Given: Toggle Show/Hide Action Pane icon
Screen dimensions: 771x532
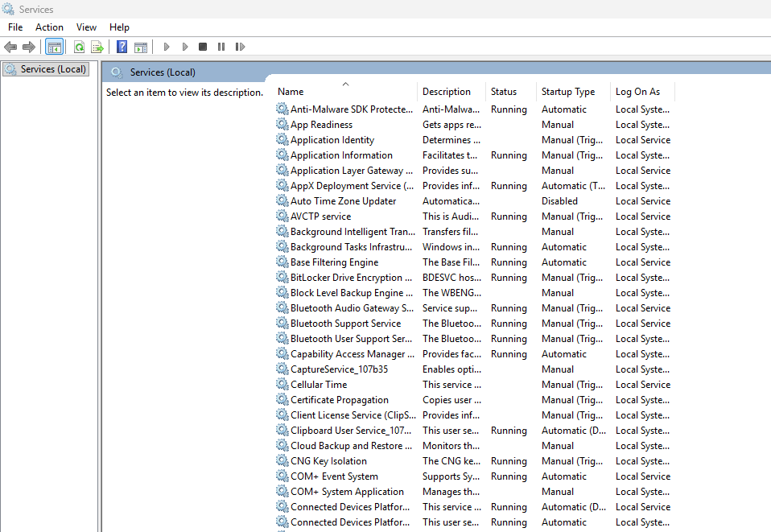Looking at the screenshot, I should (141, 47).
